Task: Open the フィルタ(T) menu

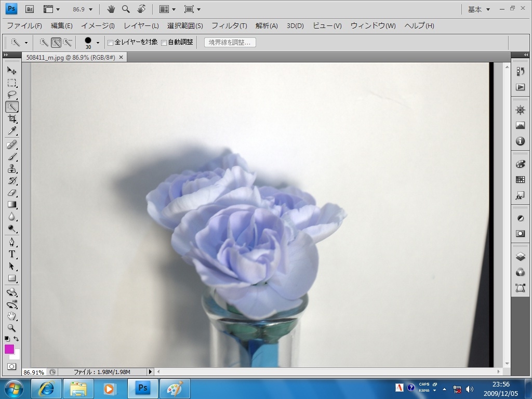Action: coord(229,25)
